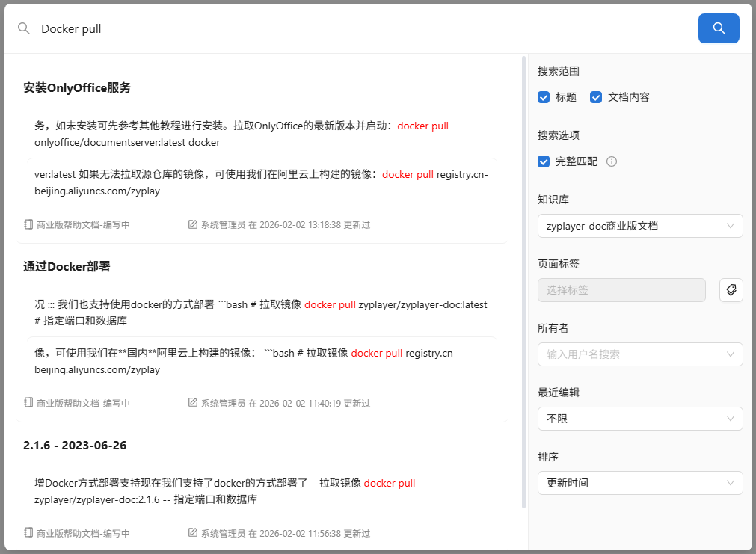The image size is (756, 554).
Task: Click snippet starting 务，如未安装可先参考
Action: 262,134
